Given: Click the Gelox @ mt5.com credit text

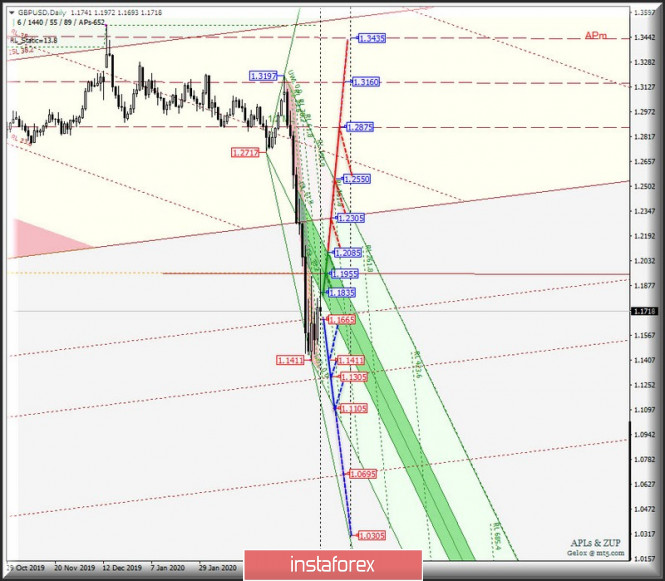Looking at the screenshot, I should (x=596, y=553).
